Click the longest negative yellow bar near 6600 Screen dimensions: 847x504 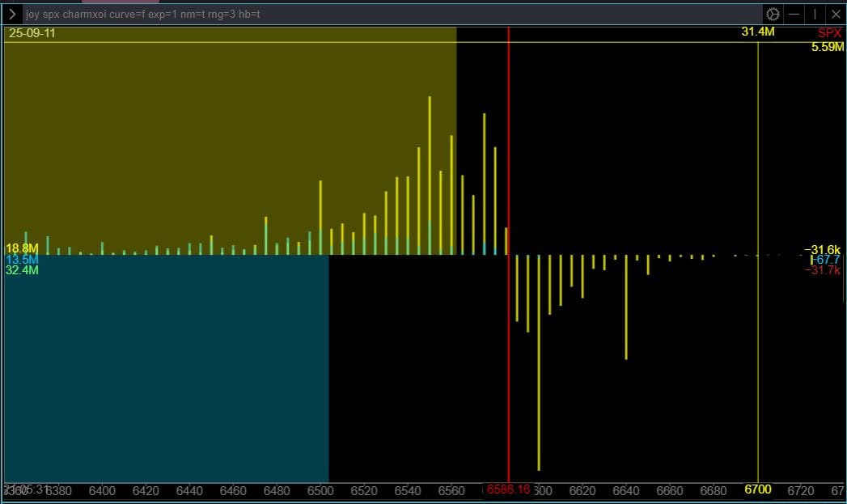pyautogui.click(x=539, y=364)
